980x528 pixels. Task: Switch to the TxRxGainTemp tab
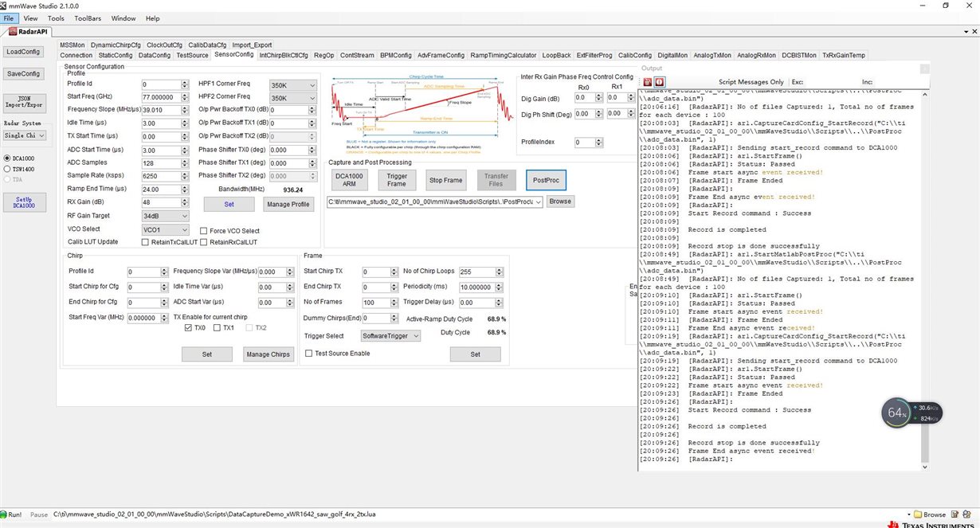click(x=844, y=56)
